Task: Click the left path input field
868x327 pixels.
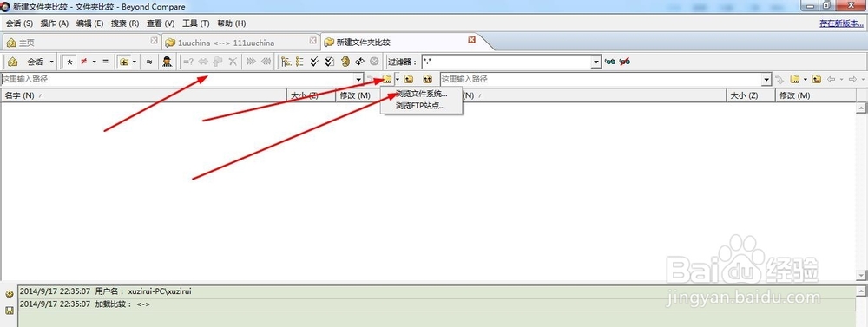Action: 177,79
